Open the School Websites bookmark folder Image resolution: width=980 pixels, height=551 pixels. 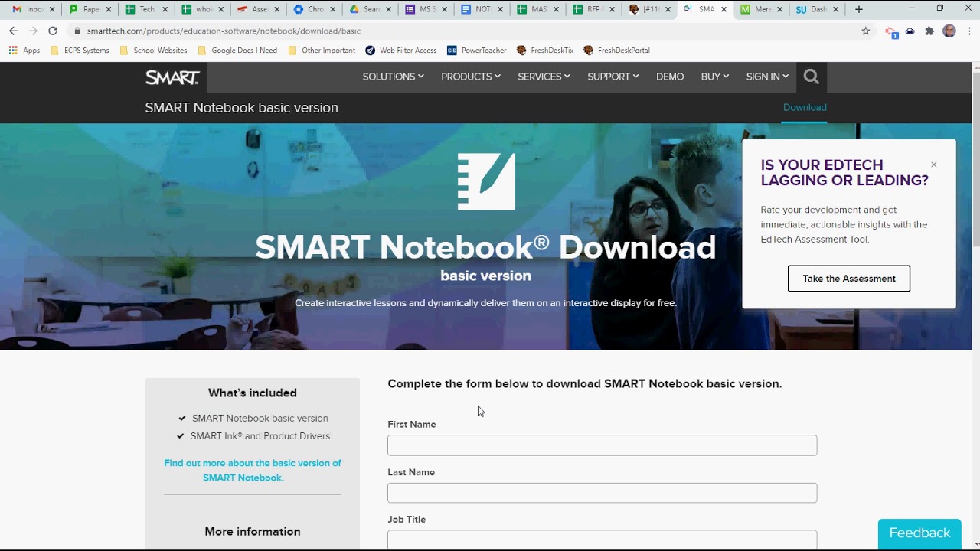click(153, 51)
